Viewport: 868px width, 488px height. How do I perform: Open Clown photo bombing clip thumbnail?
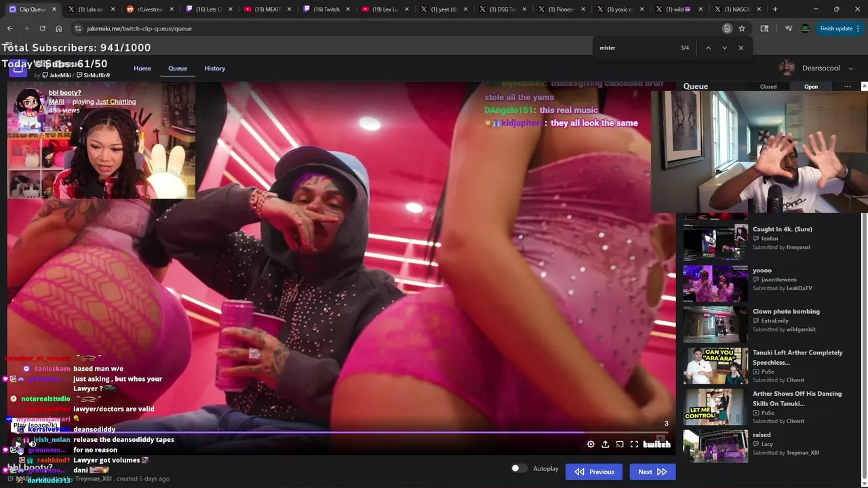715,325
